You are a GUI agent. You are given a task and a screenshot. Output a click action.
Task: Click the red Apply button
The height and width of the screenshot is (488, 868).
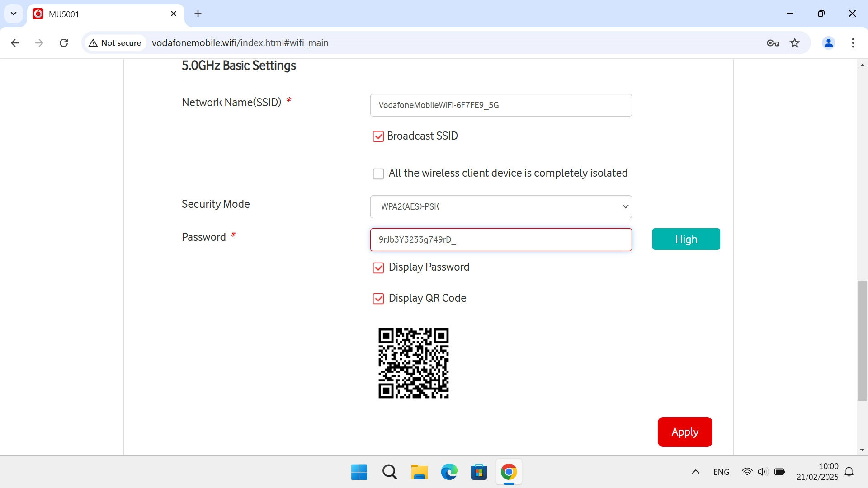pyautogui.click(x=684, y=432)
